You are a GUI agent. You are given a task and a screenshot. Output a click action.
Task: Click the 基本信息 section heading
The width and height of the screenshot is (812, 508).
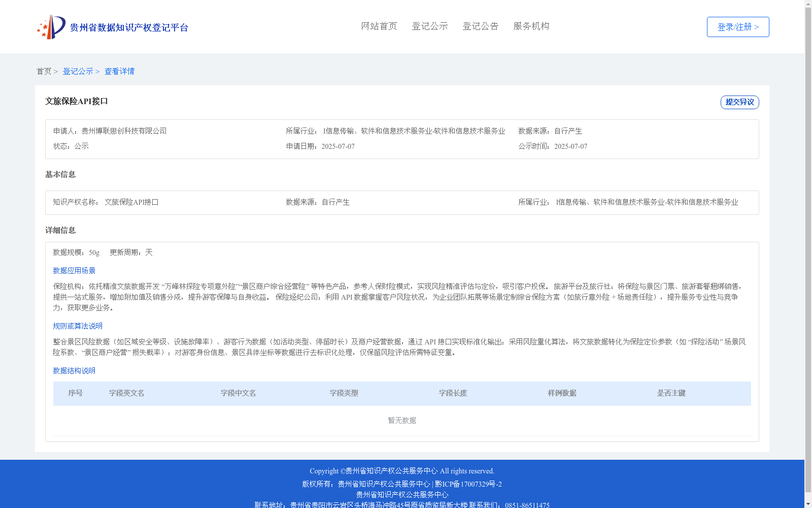tap(60, 175)
